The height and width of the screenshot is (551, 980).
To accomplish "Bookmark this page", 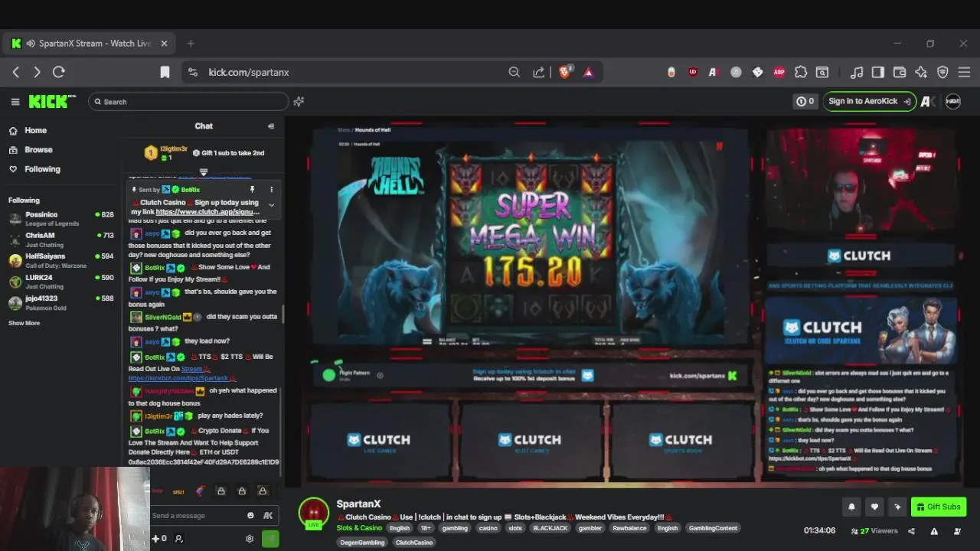I will pos(165,72).
